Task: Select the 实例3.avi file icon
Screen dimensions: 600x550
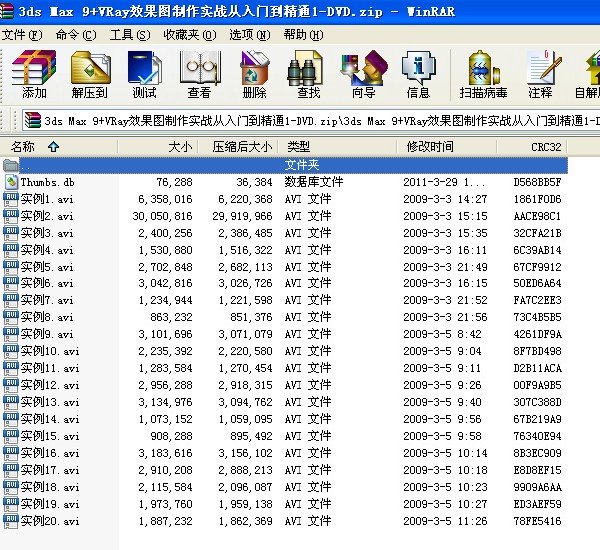Action: (x=11, y=233)
